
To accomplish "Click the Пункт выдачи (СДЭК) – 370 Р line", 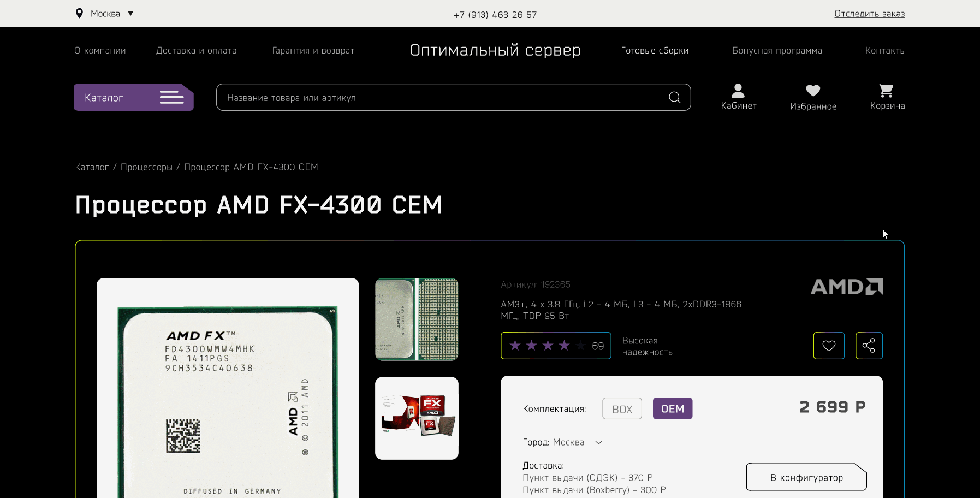I will (x=587, y=478).
